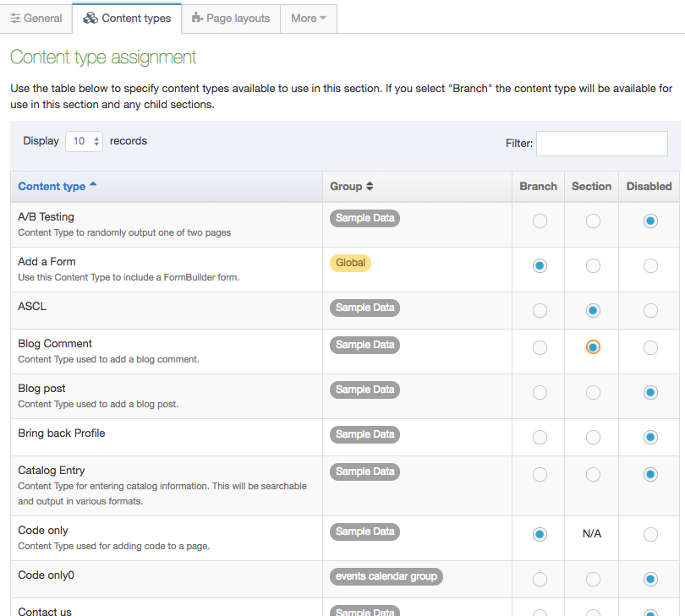
Task: Click into the Filter text field
Action: 601,144
